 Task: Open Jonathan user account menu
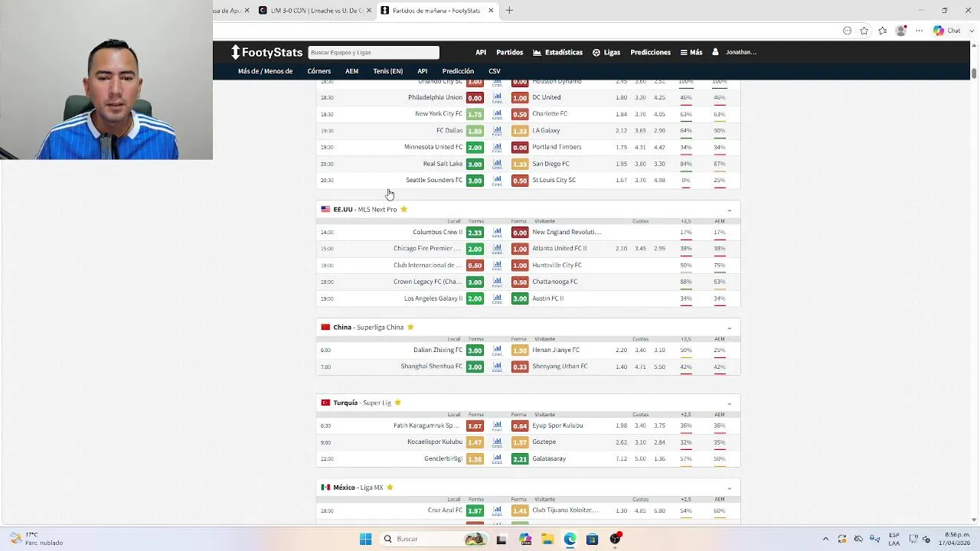point(734,52)
